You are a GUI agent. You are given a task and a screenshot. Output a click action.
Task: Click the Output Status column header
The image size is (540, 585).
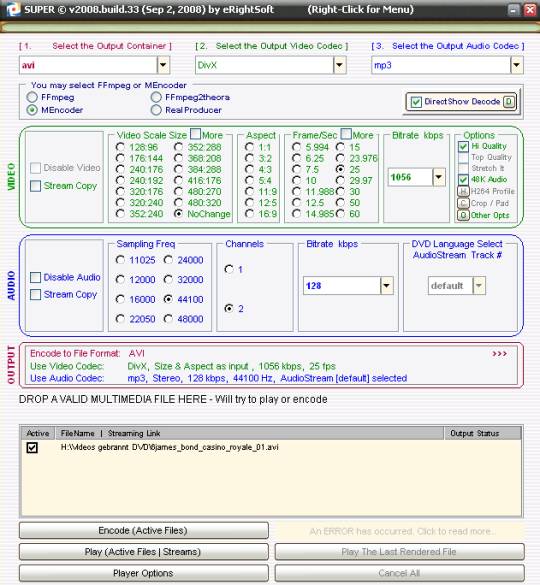483,434
